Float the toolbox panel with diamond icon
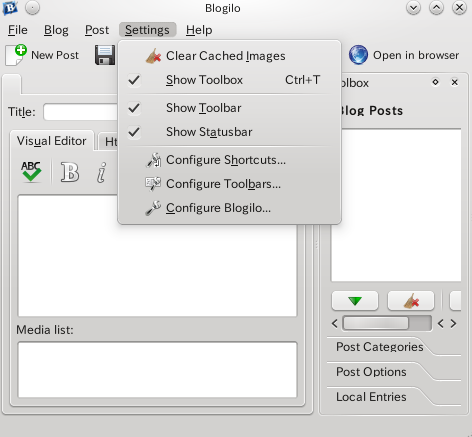Screen dimensions: 472x437 [x=435, y=82]
